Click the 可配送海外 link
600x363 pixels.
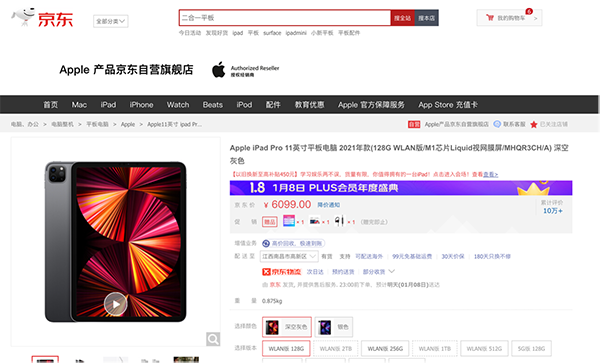click(369, 256)
